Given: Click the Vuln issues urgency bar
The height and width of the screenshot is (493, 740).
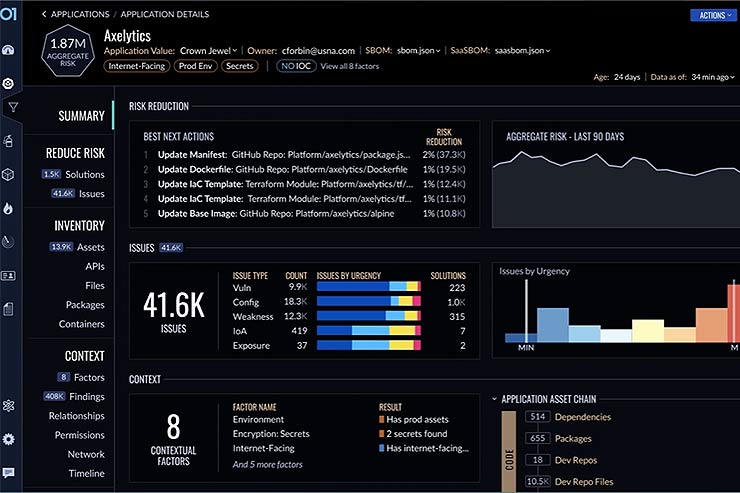Looking at the screenshot, I should pyautogui.click(x=367, y=286).
